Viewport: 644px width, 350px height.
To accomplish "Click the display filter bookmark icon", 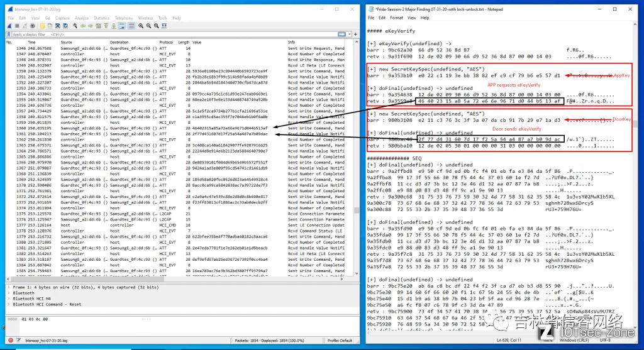I will pyautogui.click(x=9, y=35).
